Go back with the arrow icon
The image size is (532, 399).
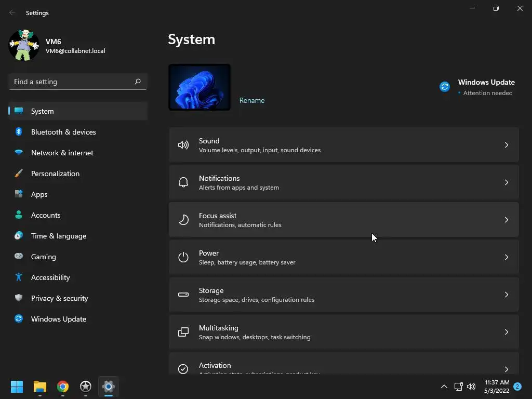12,12
